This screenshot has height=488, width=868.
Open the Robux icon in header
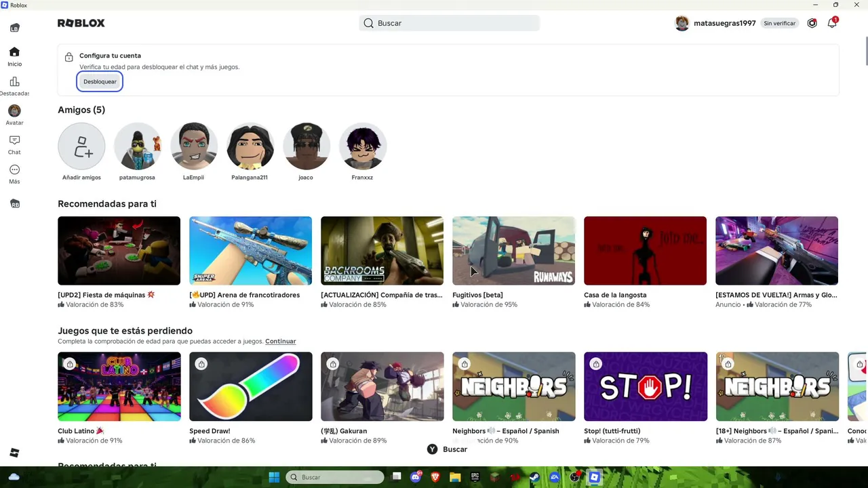812,23
